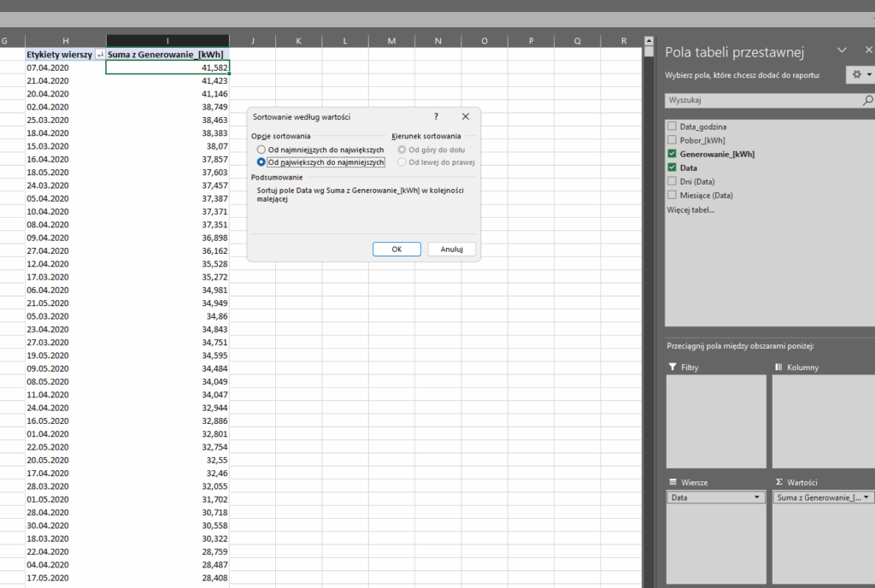
Task: Click the Wiersze rows icon
Action: pos(672,482)
